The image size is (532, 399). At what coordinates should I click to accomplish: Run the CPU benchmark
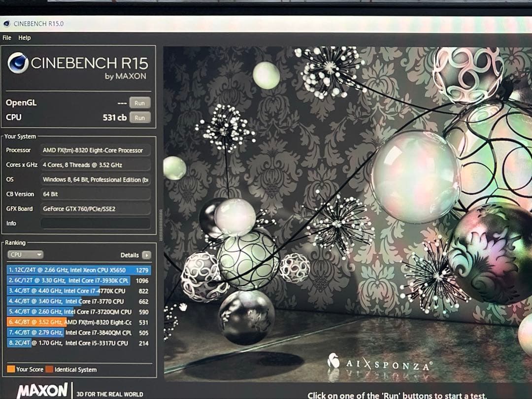pyautogui.click(x=140, y=118)
